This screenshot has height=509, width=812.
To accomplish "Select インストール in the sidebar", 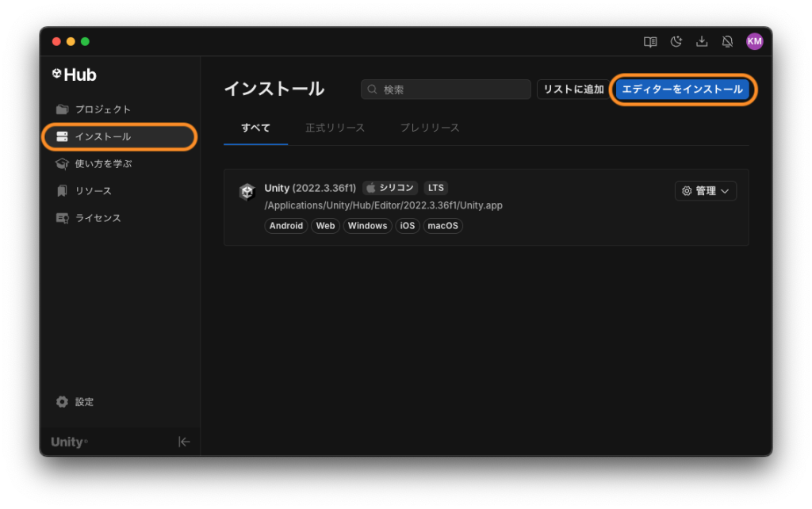I will coord(120,136).
